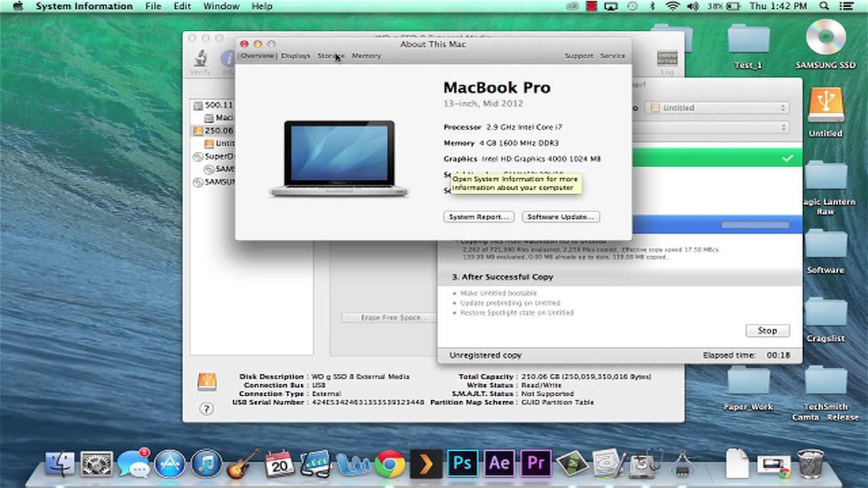
Task: Open the Window menu
Action: (x=221, y=6)
